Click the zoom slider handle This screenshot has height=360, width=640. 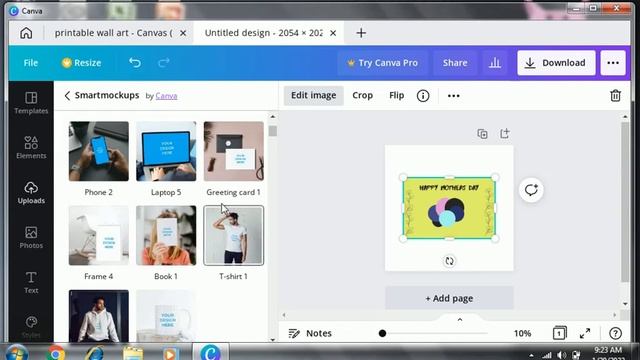tap(382, 333)
